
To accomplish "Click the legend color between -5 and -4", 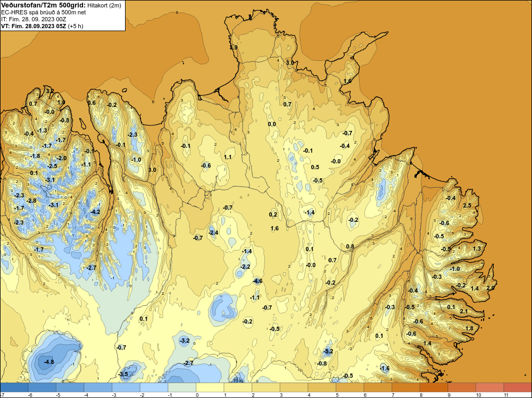I will pos(70,387).
